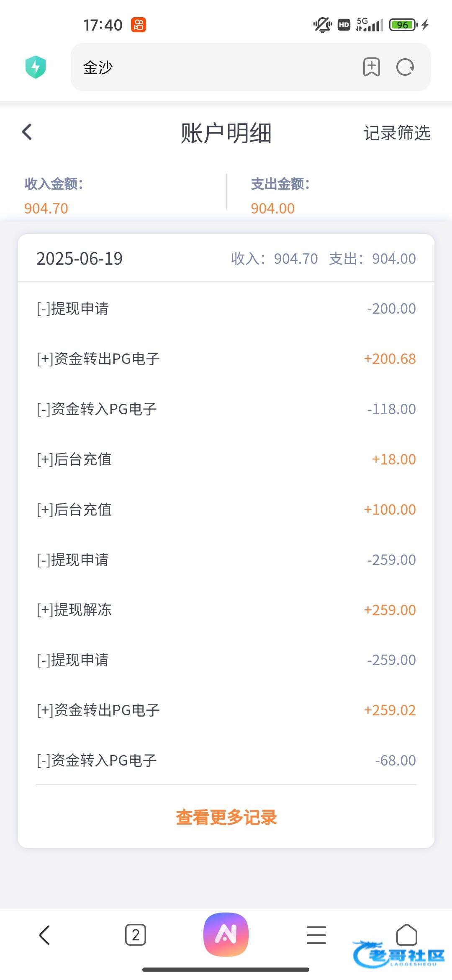
Task: Open 记录筛选 filter options
Action: tap(397, 133)
